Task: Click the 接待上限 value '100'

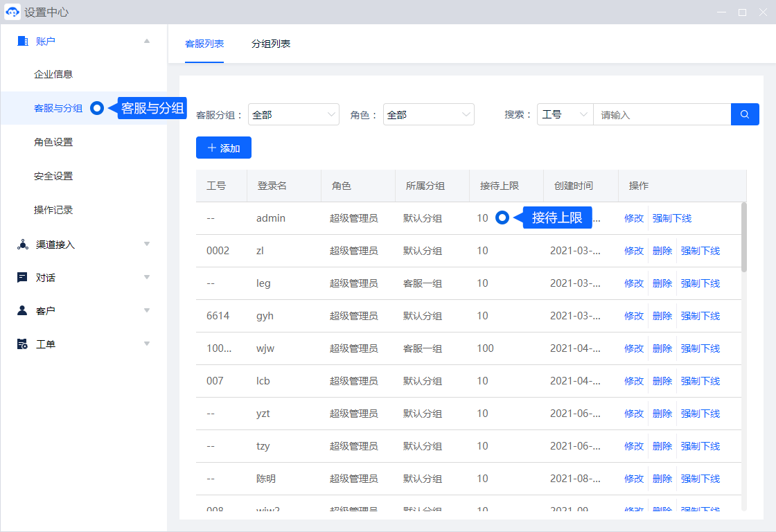Action: pyautogui.click(x=486, y=348)
